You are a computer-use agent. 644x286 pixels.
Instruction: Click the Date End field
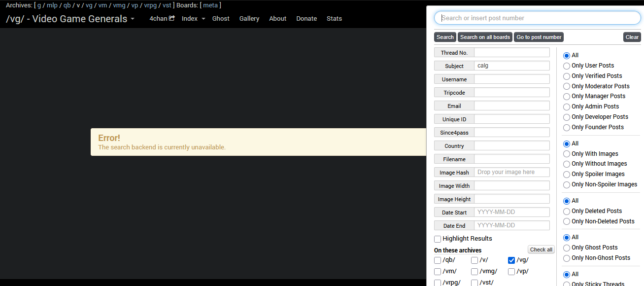pos(511,225)
